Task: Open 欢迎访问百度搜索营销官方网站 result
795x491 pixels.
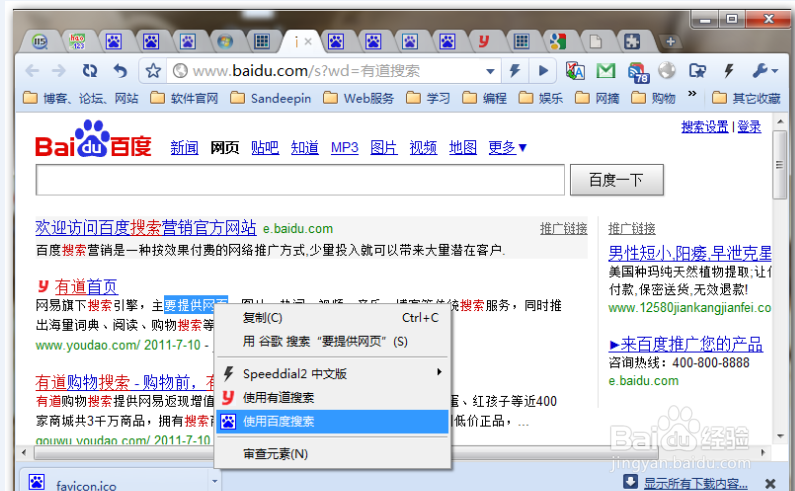Action: coord(146,228)
